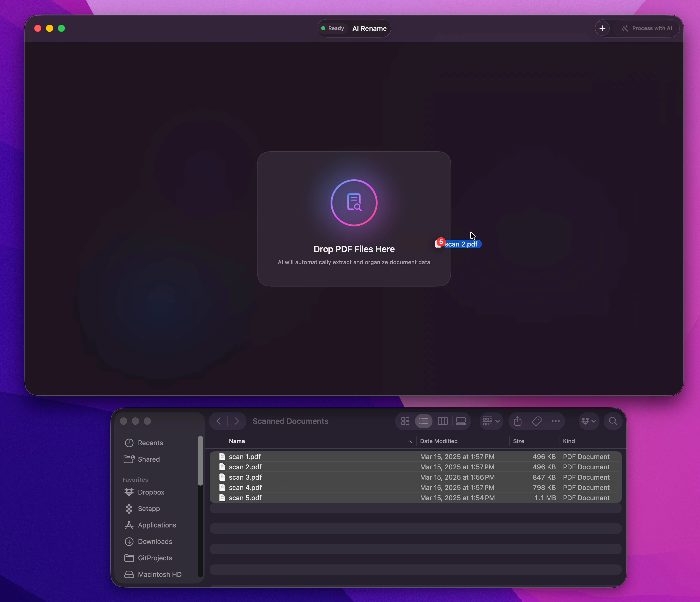700x602 pixels.
Task: Click the plus add-files button in AI Rename
Action: coord(602,28)
